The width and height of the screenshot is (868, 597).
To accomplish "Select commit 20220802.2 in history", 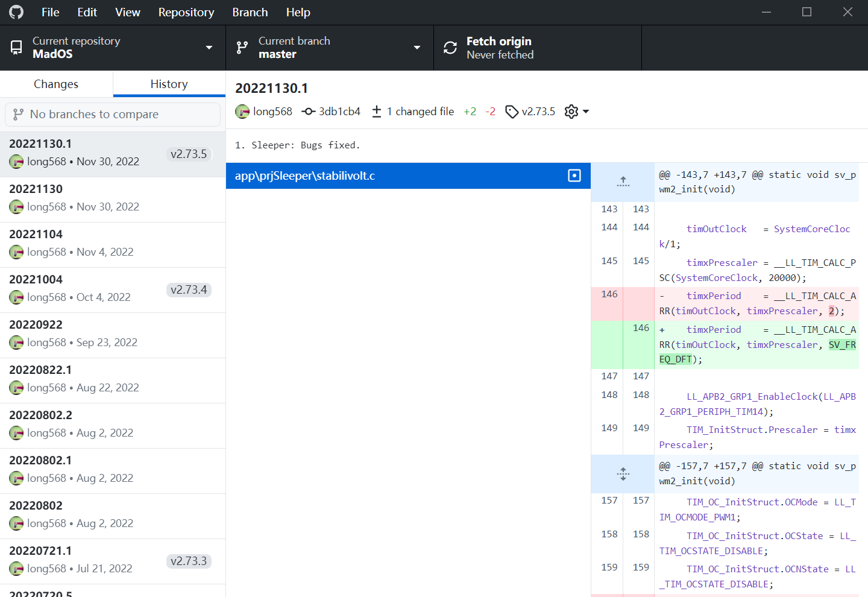I will click(113, 426).
